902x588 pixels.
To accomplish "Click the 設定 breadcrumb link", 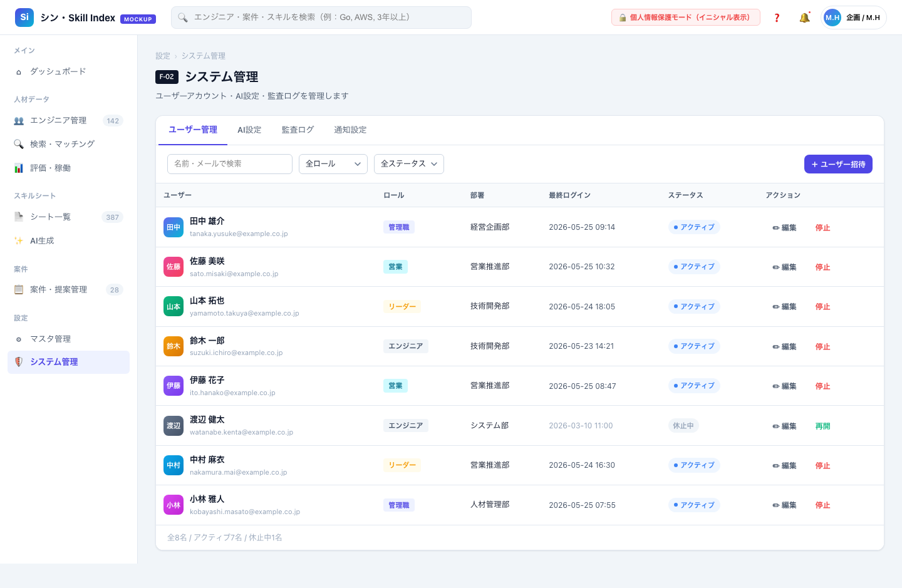I will pos(163,56).
